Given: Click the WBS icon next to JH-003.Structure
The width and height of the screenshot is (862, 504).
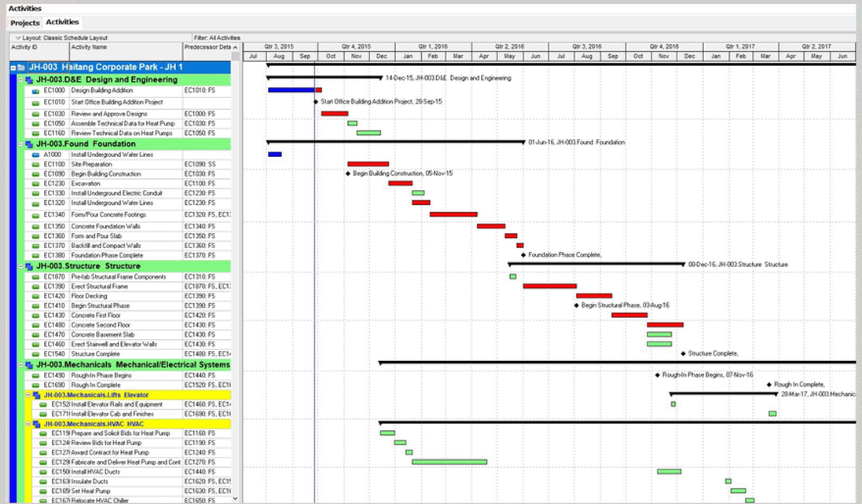Looking at the screenshot, I should click(29, 266).
